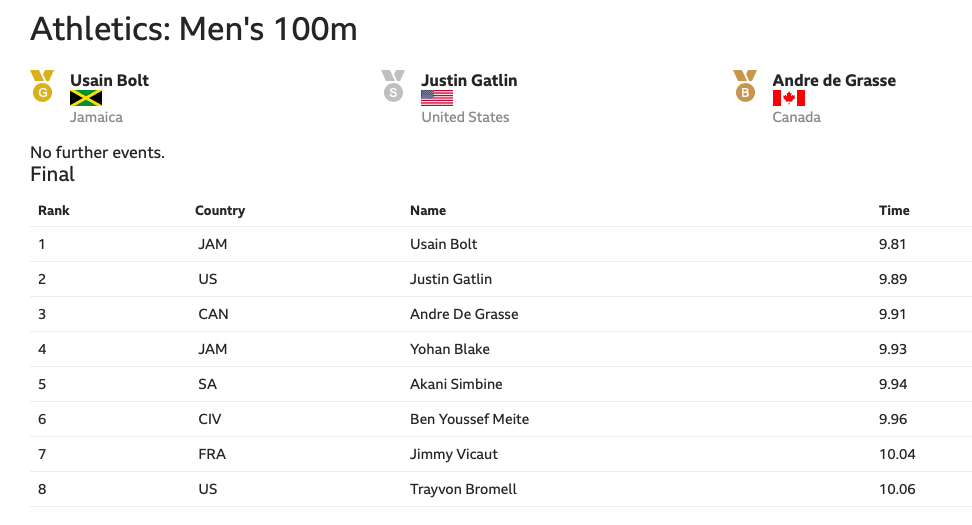Image resolution: width=972 pixels, height=525 pixels.
Task: Click the silver medal icon
Action: pyautogui.click(x=393, y=86)
